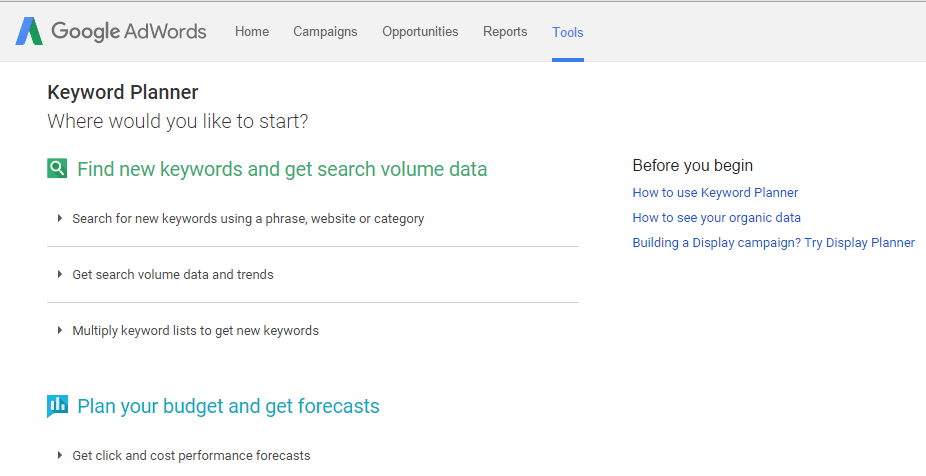926x476 pixels.
Task: Expand Get search volume data and trends
Action: pyautogui.click(x=173, y=274)
